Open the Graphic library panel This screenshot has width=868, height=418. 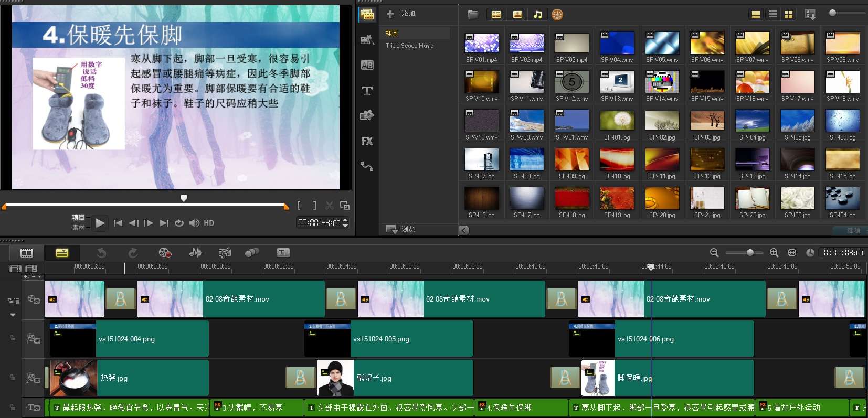pos(367,115)
